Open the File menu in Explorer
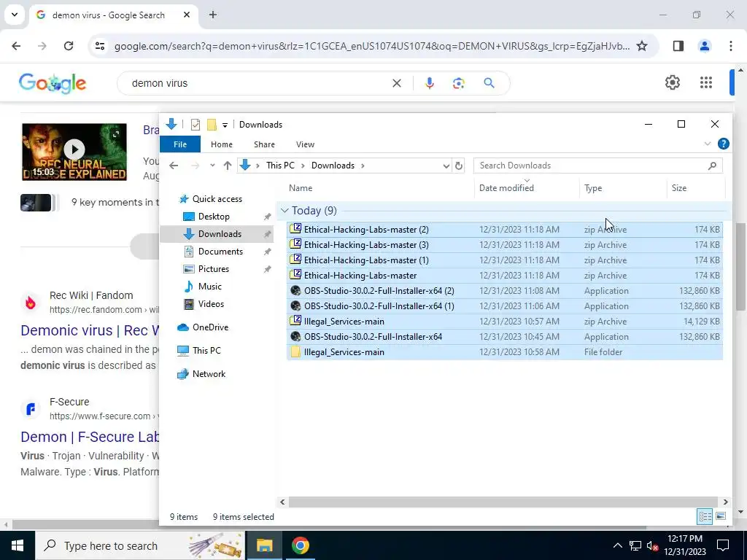 (x=180, y=144)
